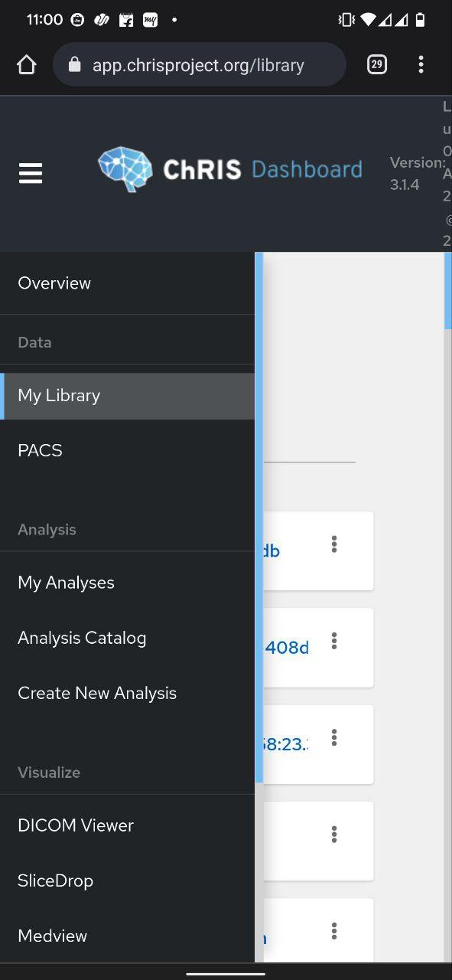This screenshot has width=452, height=980.
Task: Open kebab menu on the 408d file card
Action: (334, 642)
